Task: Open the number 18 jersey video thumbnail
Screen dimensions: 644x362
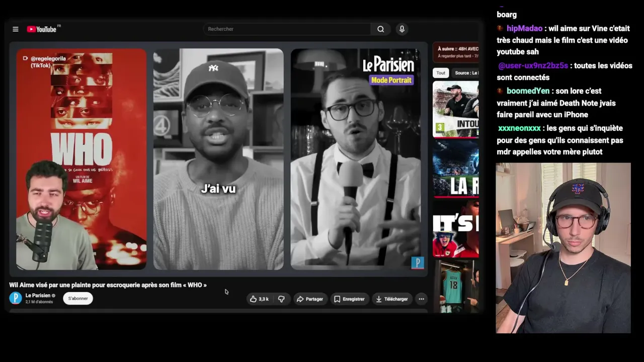Action: coord(456,287)
